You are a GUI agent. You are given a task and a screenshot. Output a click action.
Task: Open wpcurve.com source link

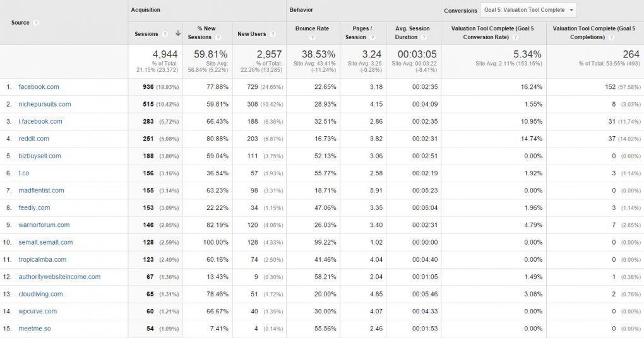tap(37, 312)
